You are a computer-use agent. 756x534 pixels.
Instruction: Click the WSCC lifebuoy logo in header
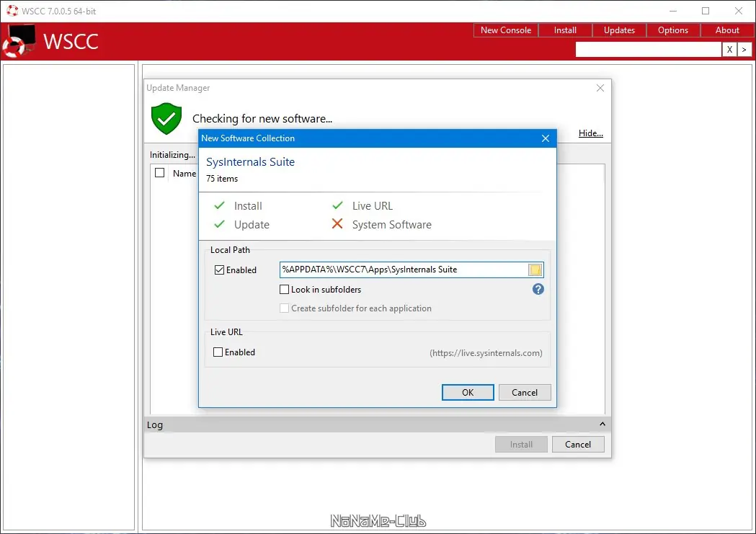point(19,42)
